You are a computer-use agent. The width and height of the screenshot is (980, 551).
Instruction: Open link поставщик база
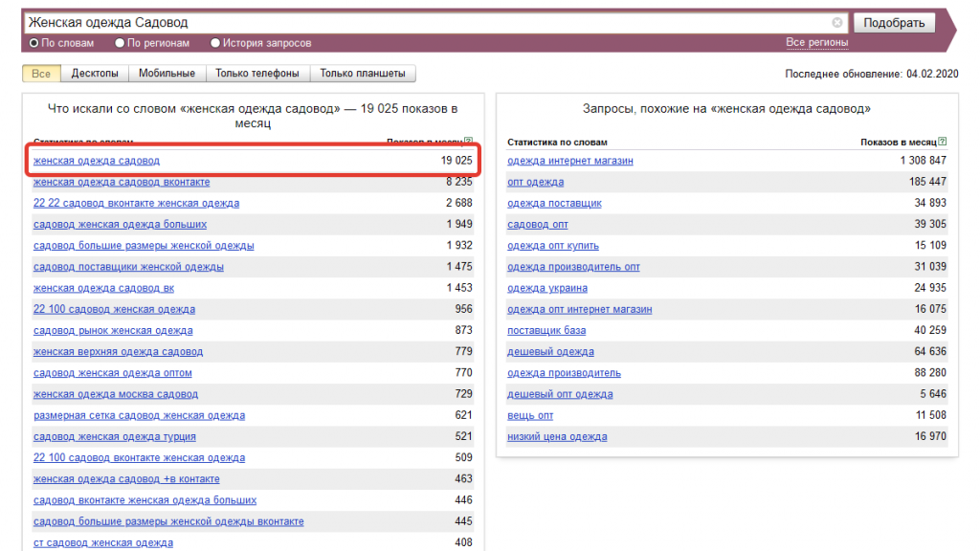click(546, 330)
